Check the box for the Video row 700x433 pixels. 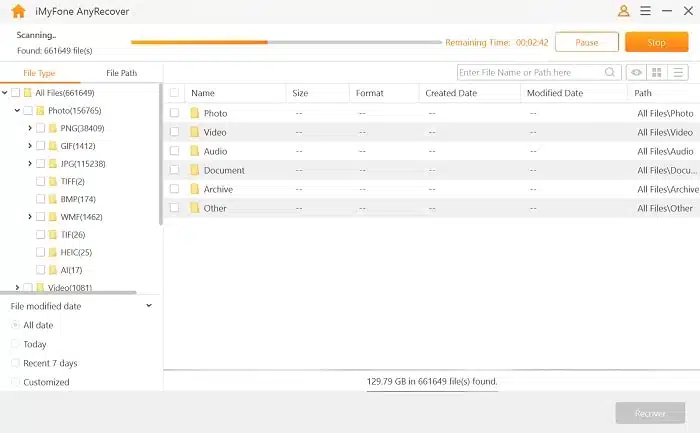point(174,132)
